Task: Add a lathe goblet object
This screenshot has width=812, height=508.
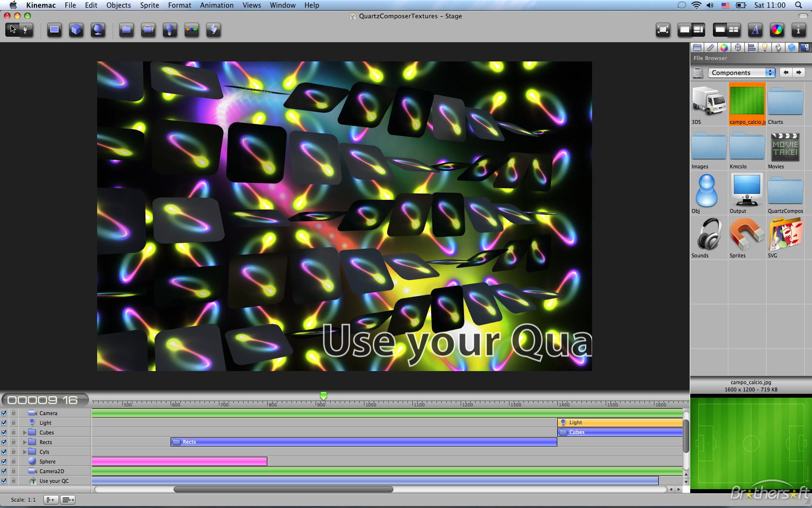Action: tap(98, 30)
